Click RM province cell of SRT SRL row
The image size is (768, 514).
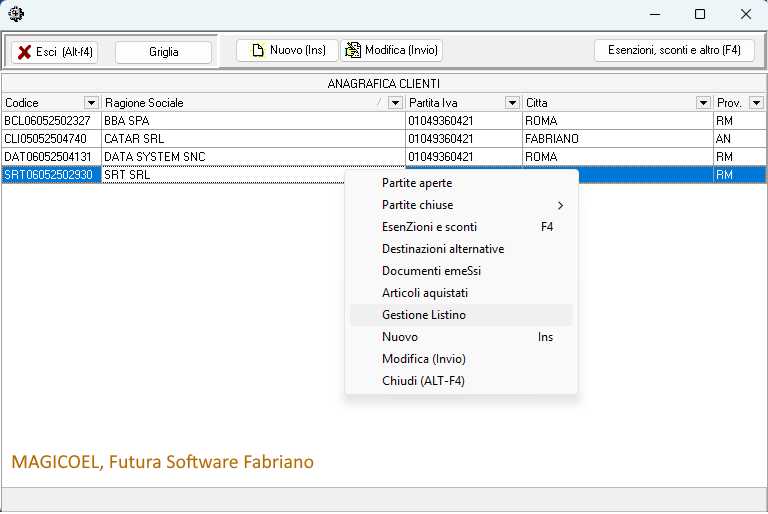pos(740,175)
